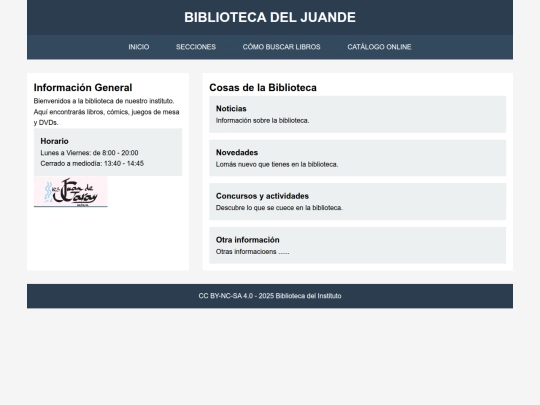Click the welcome paragraph 'Bienvenidos a la biblioteca'
The width and height of the screenshot is (540, 405).
(106, 112)
